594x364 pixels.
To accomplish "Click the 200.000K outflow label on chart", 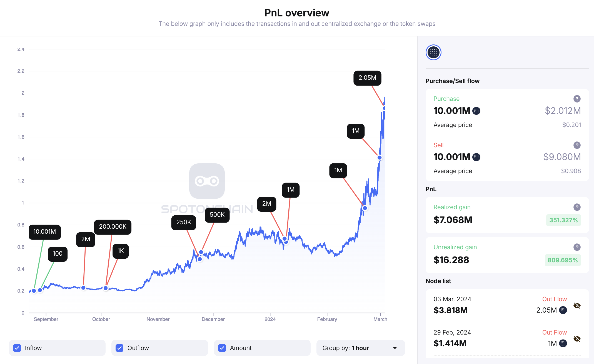I will pos(113,227).
